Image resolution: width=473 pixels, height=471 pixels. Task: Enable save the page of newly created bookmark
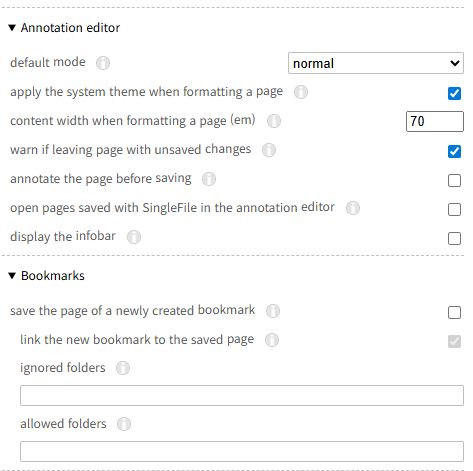pyautogui.click(x=454, y=312)
